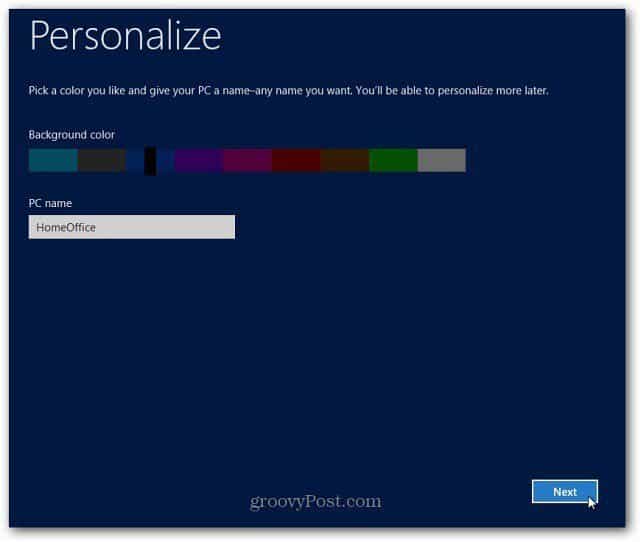Choose the magenta background color swatch
The image size is (640, 542).
click(247, 160)
